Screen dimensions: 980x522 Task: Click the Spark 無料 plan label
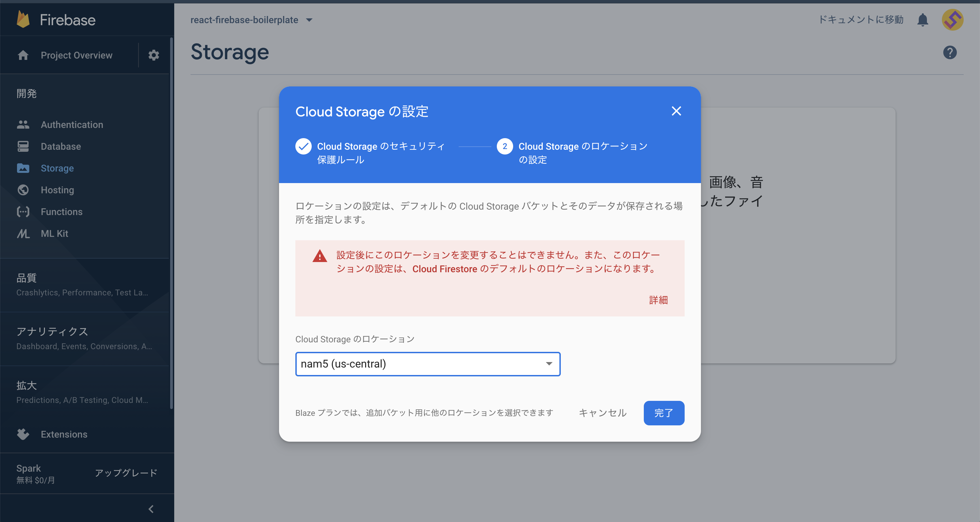[x=35, y=474]
